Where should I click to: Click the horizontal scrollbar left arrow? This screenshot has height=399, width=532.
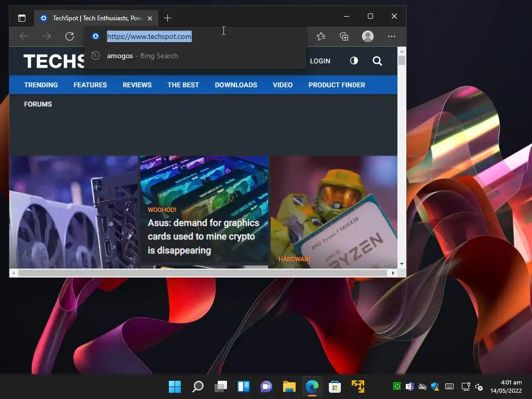[14, 273]
